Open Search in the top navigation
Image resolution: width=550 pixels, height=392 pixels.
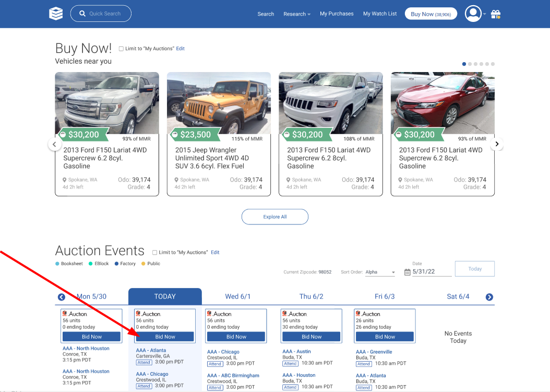266,14
